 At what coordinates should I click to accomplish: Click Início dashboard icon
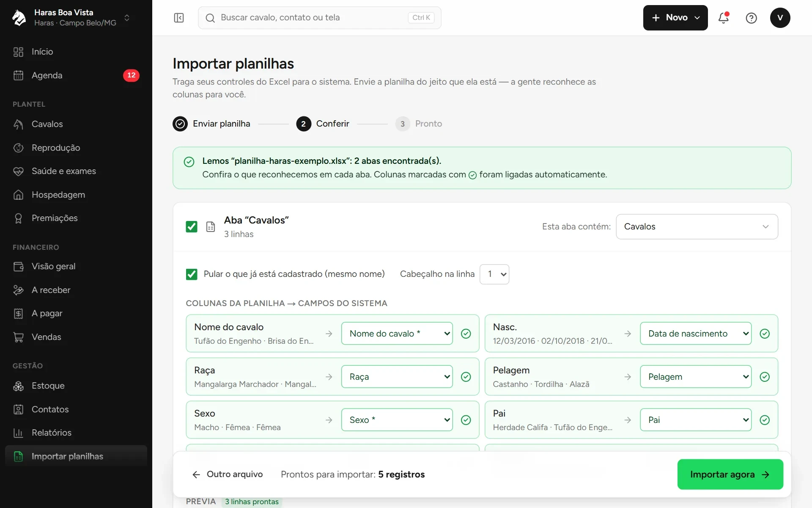click(x=18, y=52)
